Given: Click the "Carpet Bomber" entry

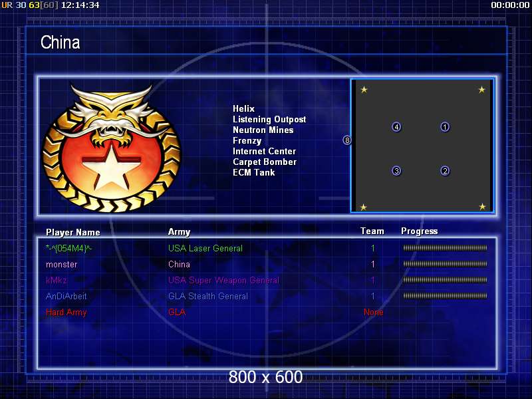Looking at the screenshot, I should point(265,162).
